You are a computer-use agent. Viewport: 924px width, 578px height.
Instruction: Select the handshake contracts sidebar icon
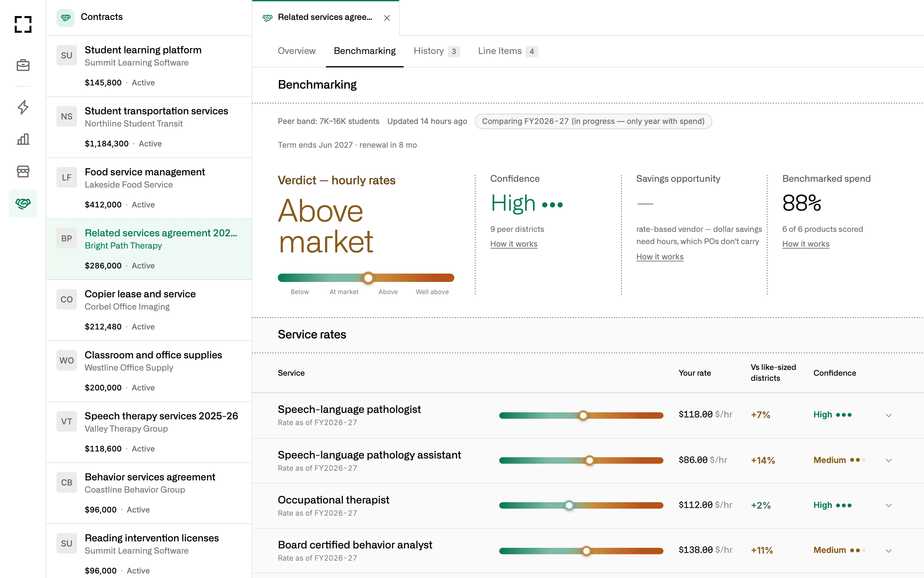pos(23,203)
